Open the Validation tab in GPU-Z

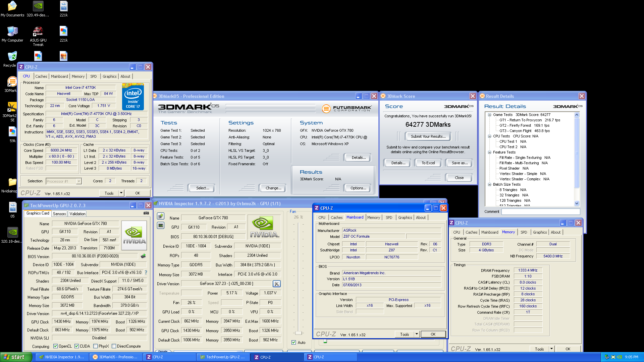pos(77,214)
